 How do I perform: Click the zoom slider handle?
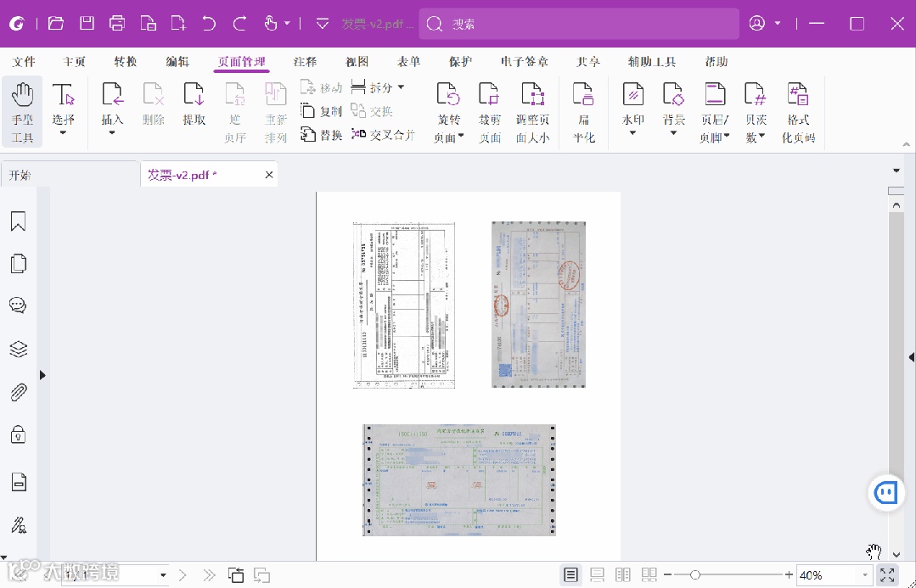click(x=694, y=575)
